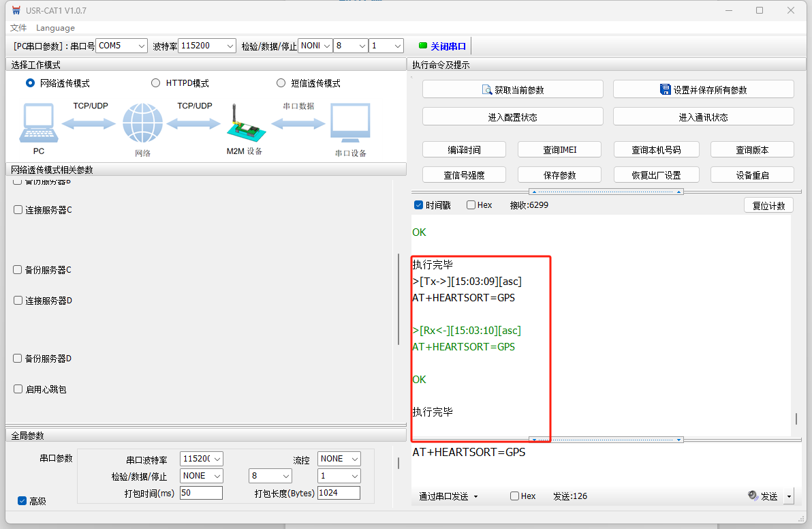Click the 查询IMEI button
This screenshot has width=812, height=529.
pos(559,150)
